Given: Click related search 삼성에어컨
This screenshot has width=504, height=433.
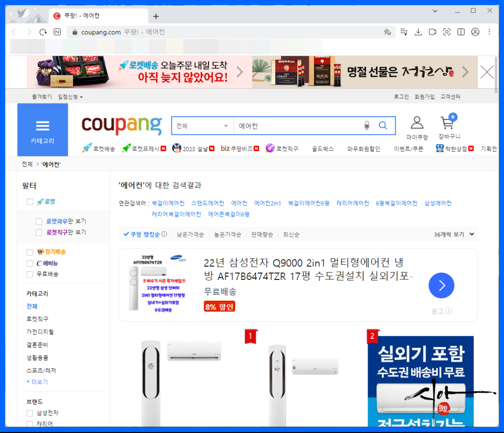Looking at the screenshot, I should [438, 203].
